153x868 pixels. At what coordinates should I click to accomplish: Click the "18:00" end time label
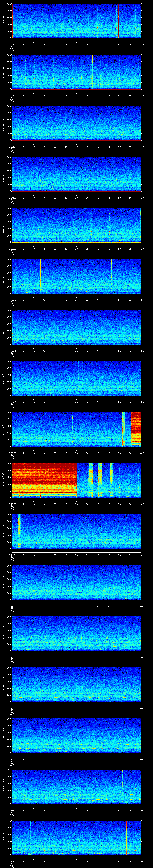coord(141,861)
